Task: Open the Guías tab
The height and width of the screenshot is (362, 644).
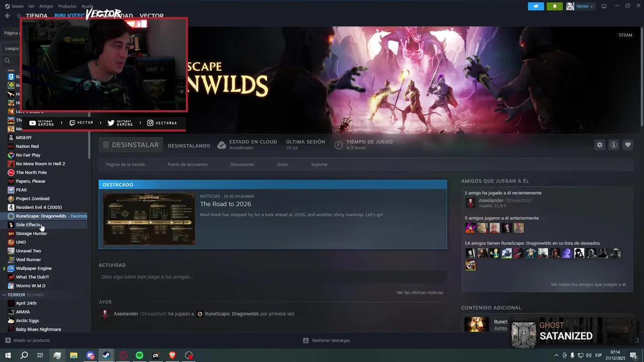Action: click(282, 164)
